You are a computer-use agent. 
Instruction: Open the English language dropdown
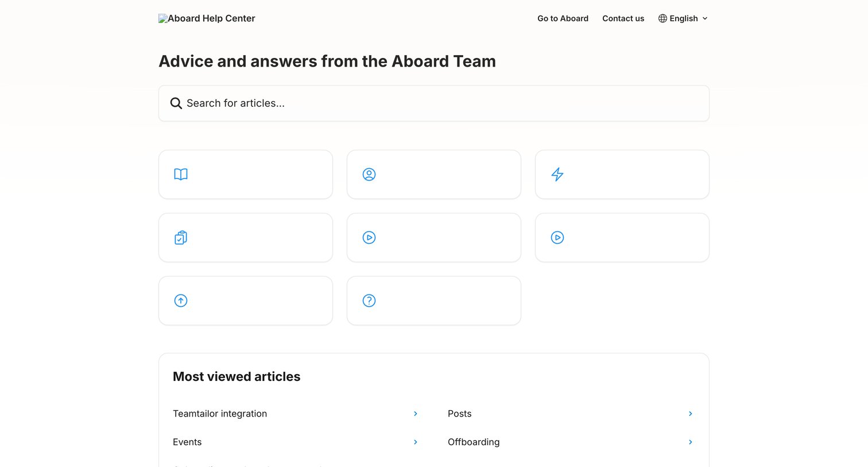click(x=683, y=18)
